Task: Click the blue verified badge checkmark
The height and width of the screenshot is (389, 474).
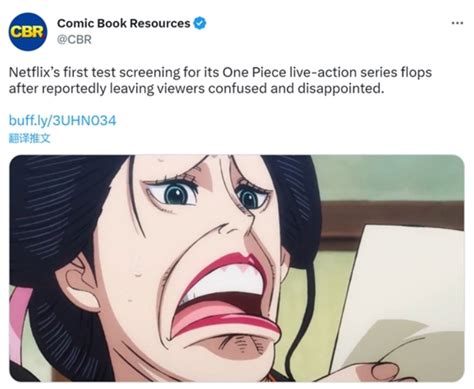Action: pos(200,23)
